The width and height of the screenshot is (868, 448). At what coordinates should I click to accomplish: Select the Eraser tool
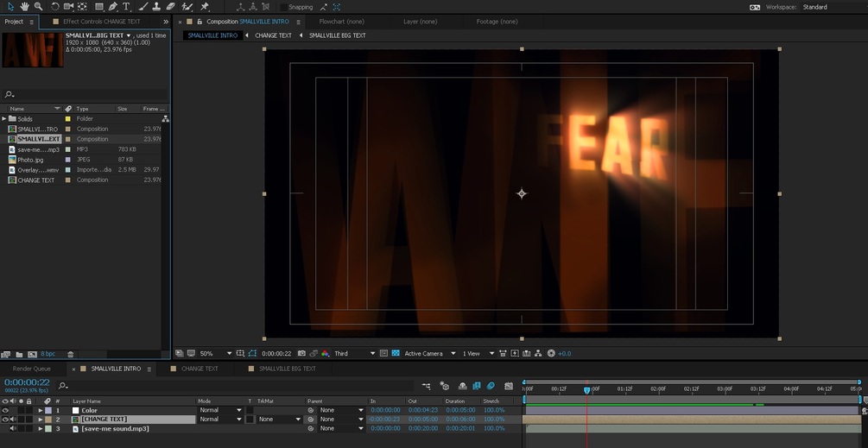[170, 7]
